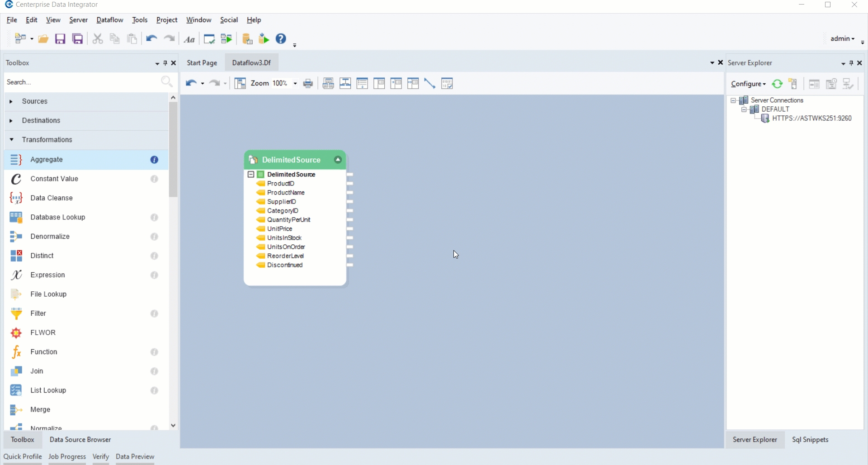This screenshot has height=465, width=868.
Task: Switch to the Start Page tab
Action: pyautogui.click(x=202, y=63)
